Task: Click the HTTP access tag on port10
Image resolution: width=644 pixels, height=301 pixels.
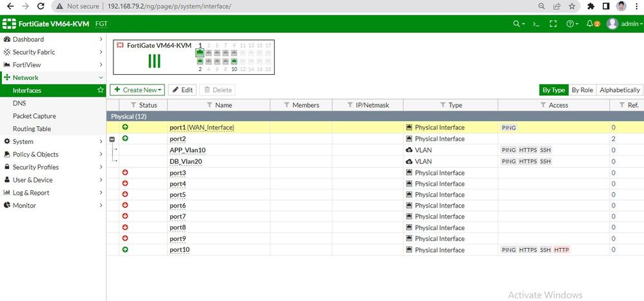Action: coord(561,249)
